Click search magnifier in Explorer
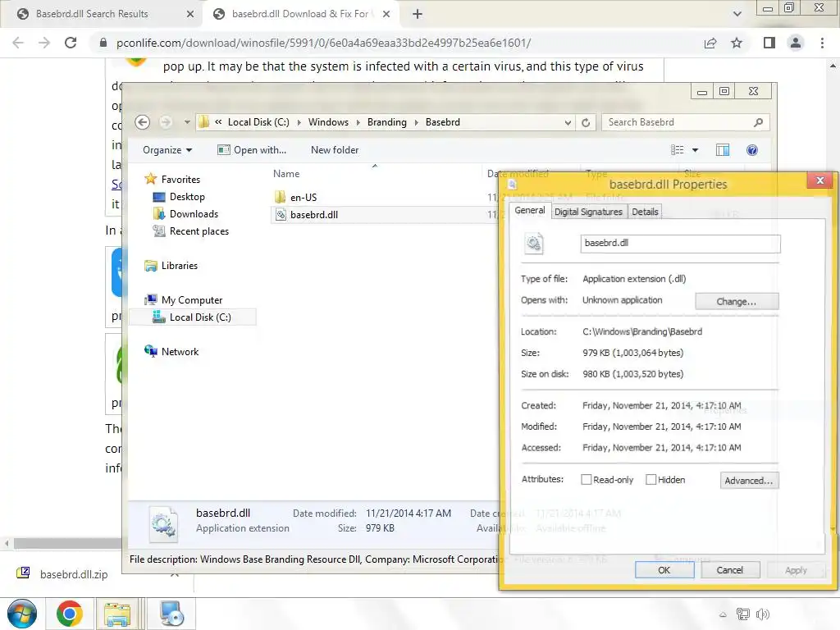This screenshot has width=840, height=630. click(758, 123)
